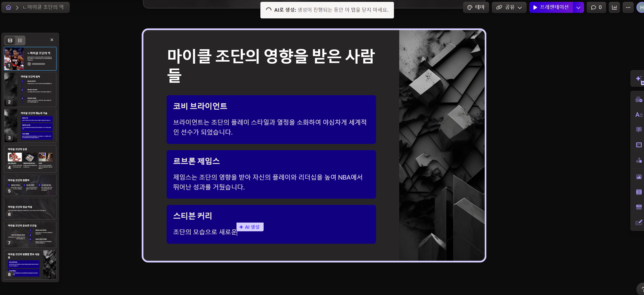Open the layout options icon
Screen dimensions: 644x295
(639, 145)
